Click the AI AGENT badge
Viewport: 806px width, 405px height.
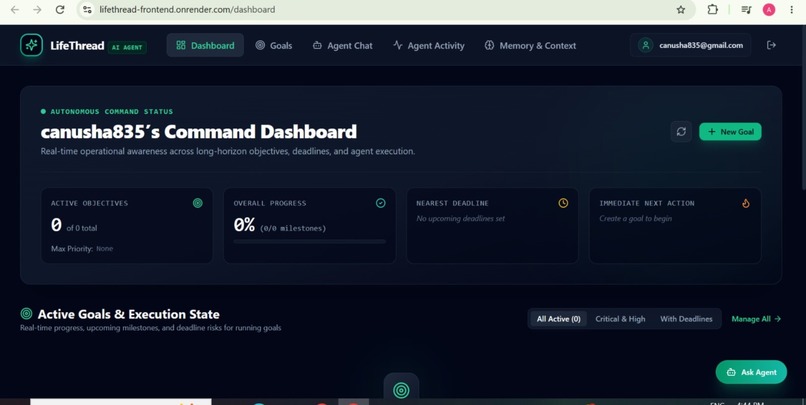click(127, 47)
